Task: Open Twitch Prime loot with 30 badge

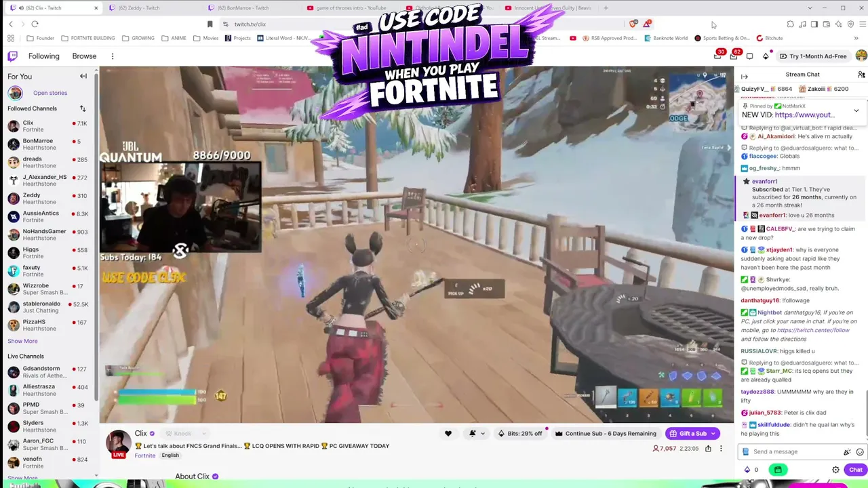Action: coord(718,56)
